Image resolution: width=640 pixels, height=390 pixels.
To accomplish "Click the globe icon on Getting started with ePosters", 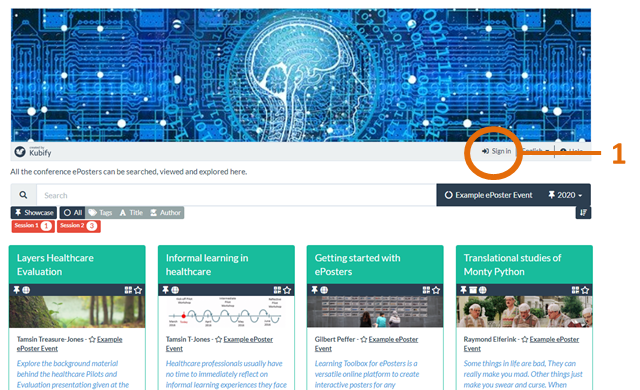I will (324, 290).
